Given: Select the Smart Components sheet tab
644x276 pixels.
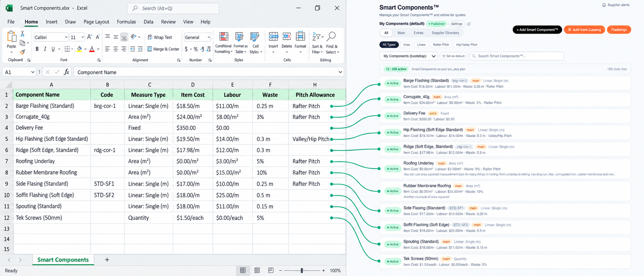Looking at the screenshot, I should (x=63, y=260).
